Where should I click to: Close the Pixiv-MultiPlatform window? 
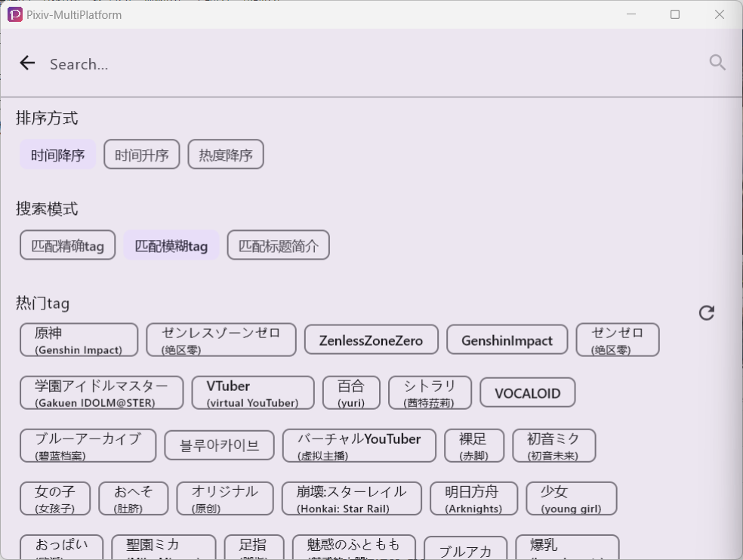[x=720, y=14]
